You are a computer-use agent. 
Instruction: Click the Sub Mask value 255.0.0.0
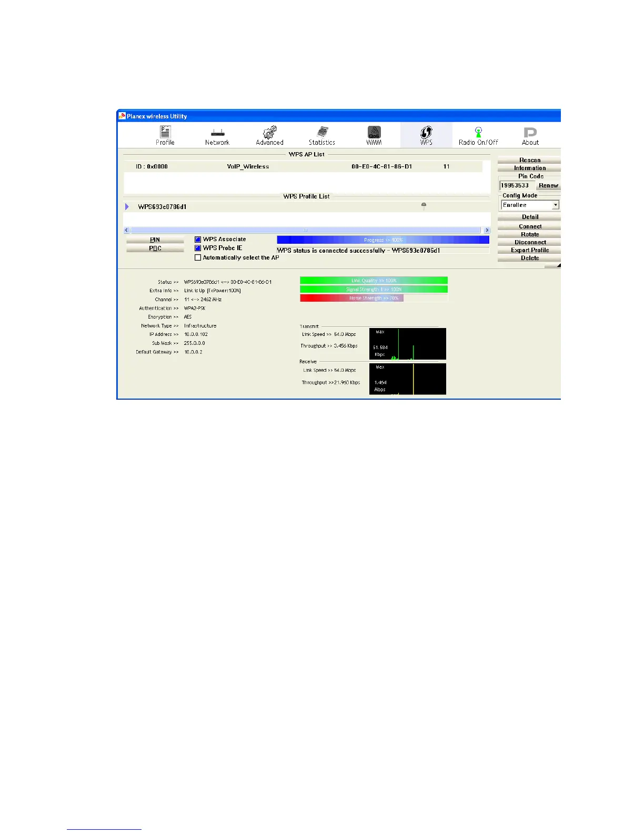coord(194,343)
